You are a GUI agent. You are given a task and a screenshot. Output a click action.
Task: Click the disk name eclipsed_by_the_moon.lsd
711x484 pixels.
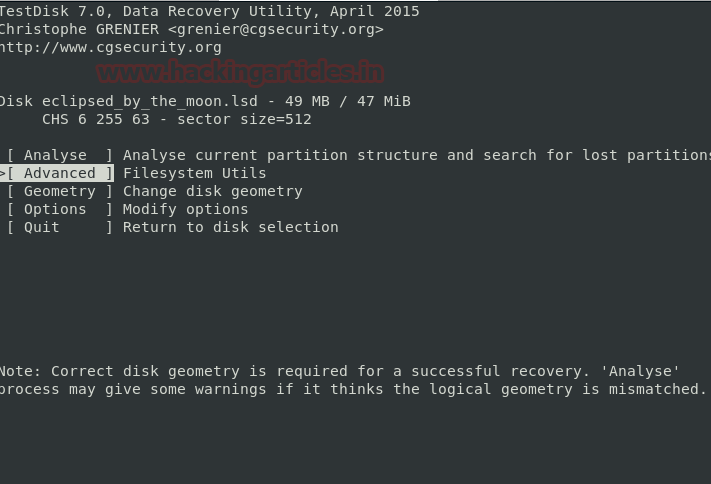150,101
